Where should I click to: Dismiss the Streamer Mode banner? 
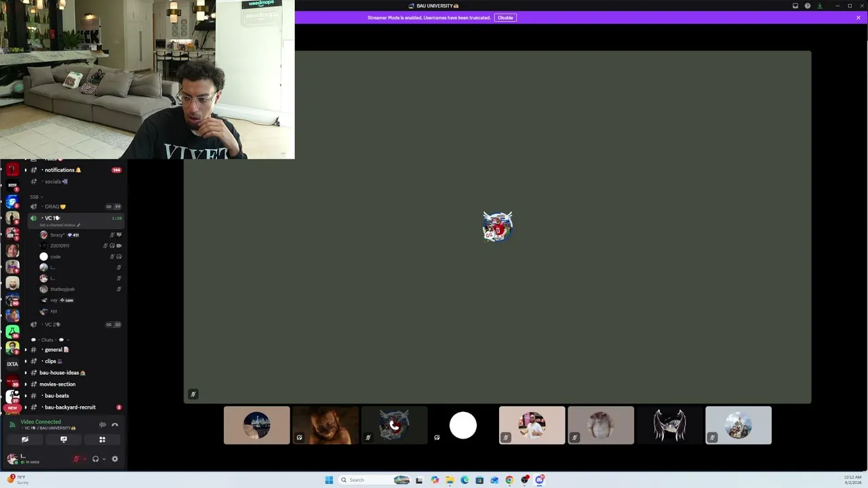point(858,18)
